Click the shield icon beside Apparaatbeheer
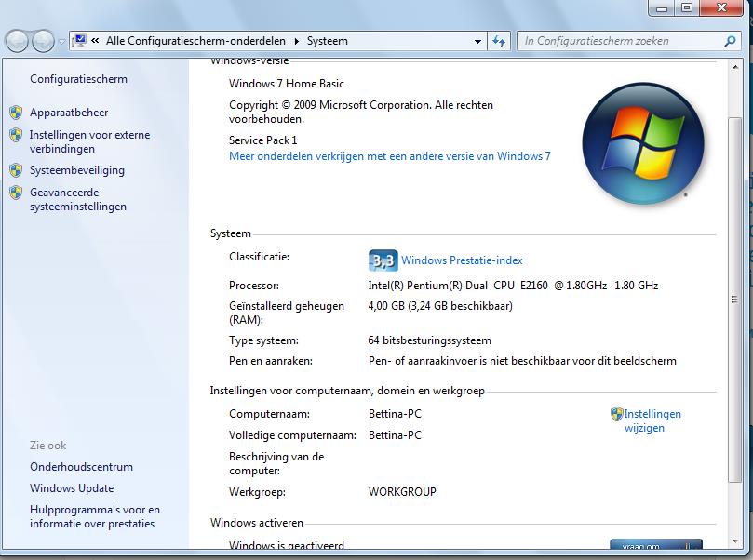Viewport: 753px width, 560px height. click(x=16, y=113)
